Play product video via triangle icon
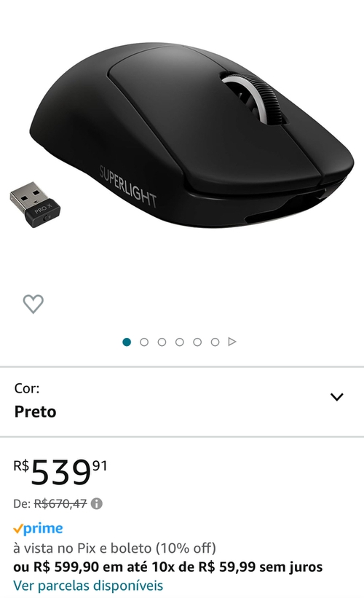 pyautogui.click(x=232, y=342)
